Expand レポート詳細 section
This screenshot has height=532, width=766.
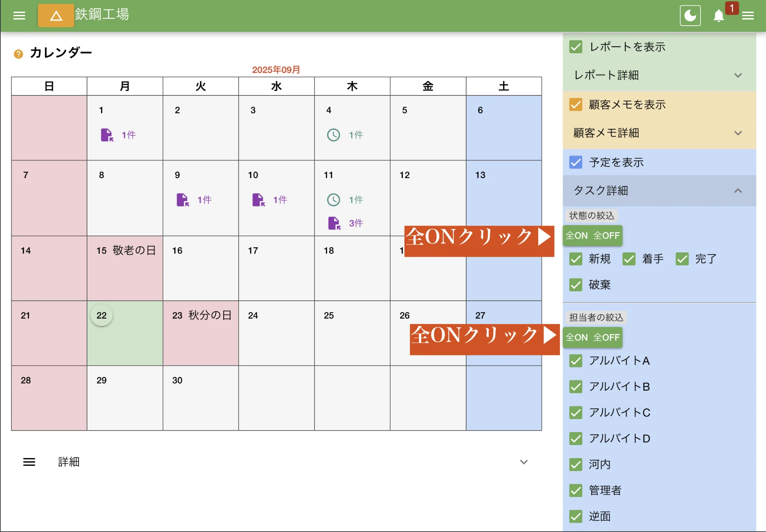738,75
